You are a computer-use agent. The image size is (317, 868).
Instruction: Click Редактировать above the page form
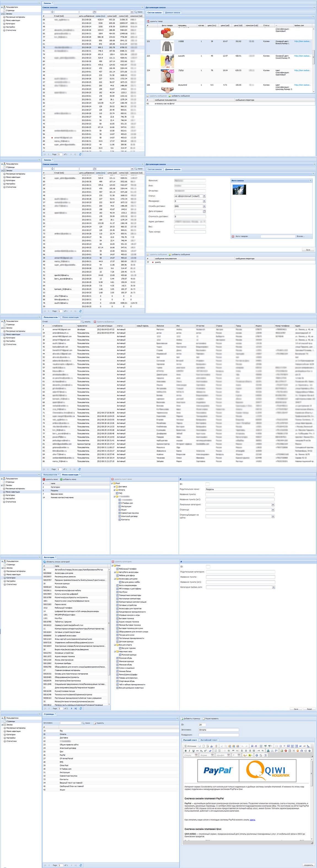pos(211,719)
